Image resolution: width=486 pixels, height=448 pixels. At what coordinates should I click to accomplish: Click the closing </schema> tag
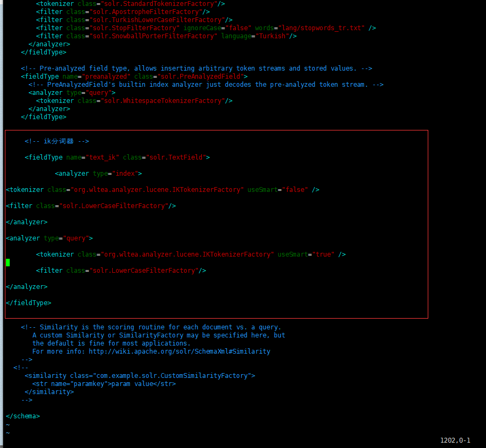click(23, 416)
